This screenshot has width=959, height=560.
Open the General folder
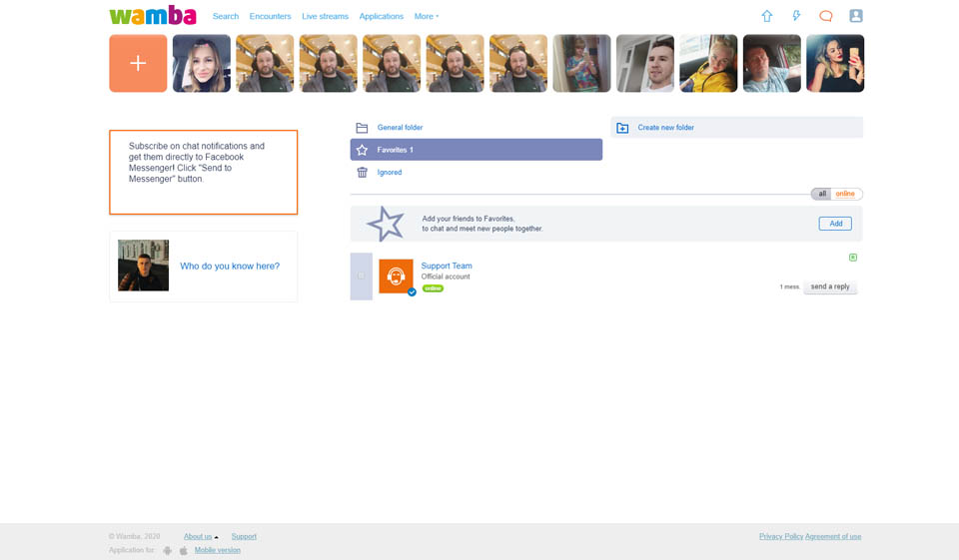[x=400, y=128]
